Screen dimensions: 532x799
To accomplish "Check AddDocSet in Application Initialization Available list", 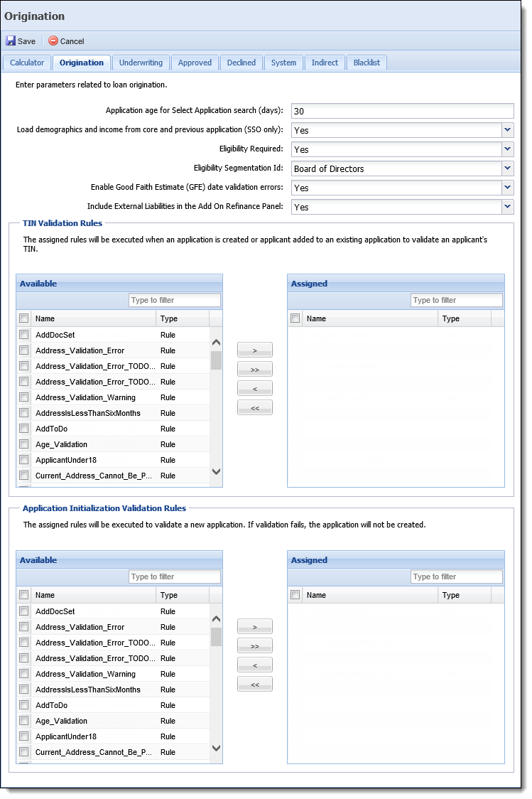I will pyautogui.click(x=24, y=611).
